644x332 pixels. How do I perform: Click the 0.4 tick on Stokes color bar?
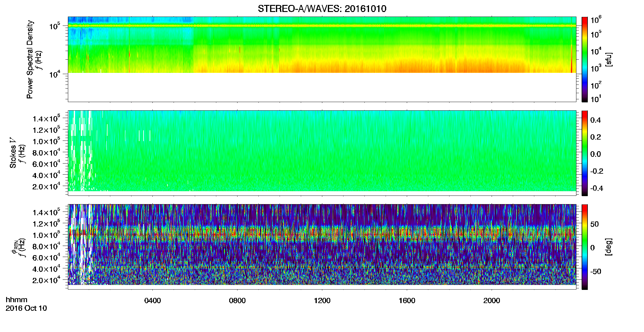(595, 120)
